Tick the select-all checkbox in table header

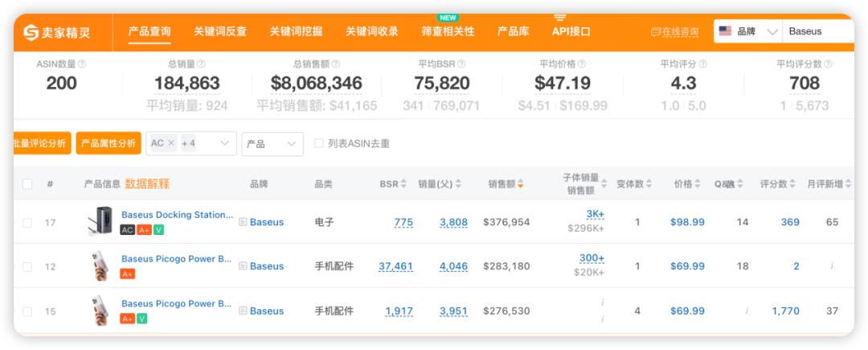pyautogui.click(x=27, y=184)
